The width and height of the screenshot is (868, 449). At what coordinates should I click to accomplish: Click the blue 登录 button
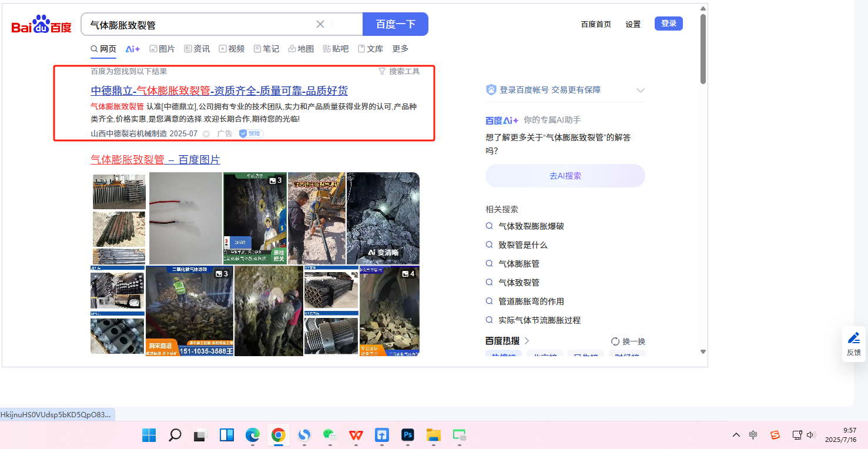tap(669, 24)
